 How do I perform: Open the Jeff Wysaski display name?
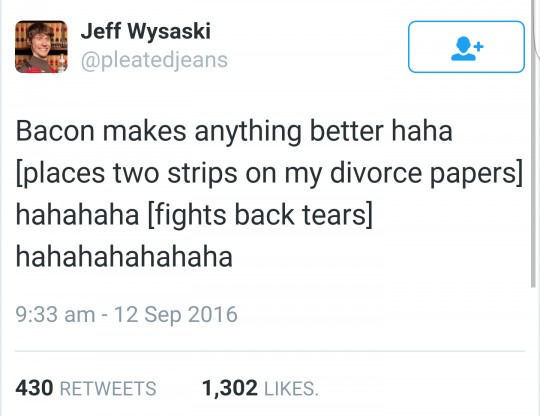(145, 31)
